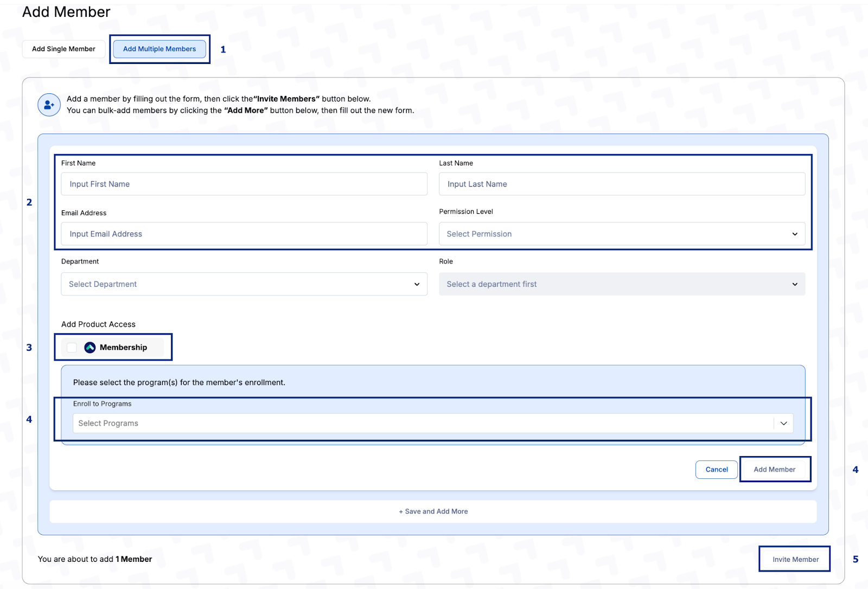
Task: Focus the Input Email Address field
Action: click(x=244, y=234)
